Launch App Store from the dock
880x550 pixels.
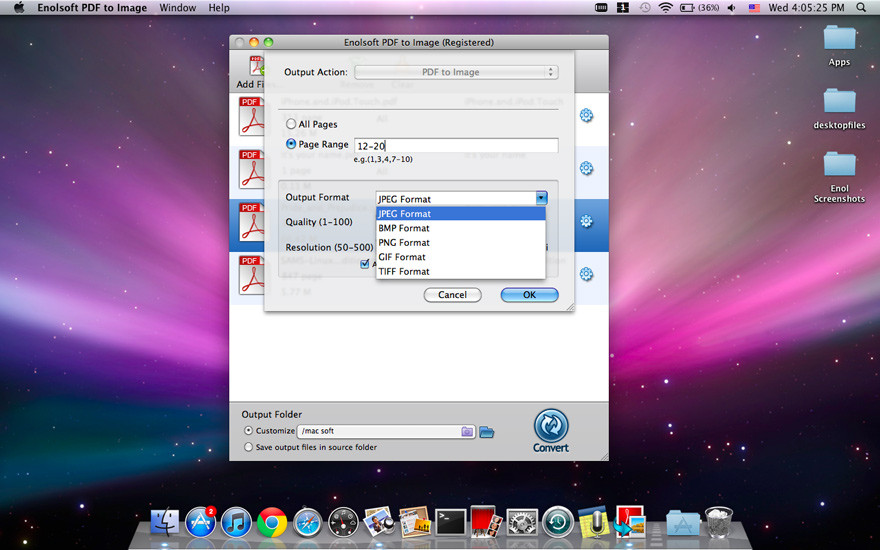[200, 522]
